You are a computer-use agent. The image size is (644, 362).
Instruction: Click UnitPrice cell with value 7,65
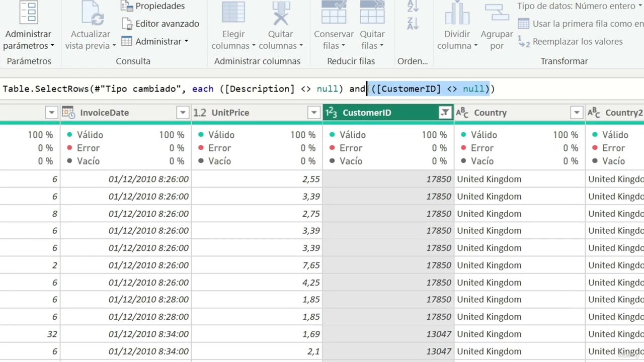[x=257, y=265]
